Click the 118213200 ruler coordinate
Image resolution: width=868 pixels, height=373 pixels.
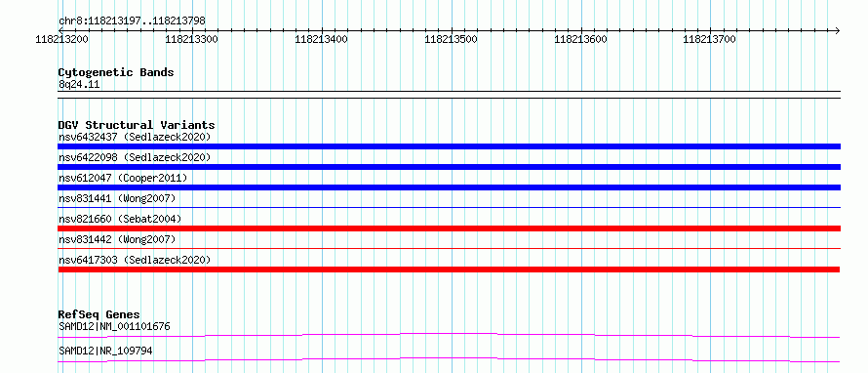point(61,39)
